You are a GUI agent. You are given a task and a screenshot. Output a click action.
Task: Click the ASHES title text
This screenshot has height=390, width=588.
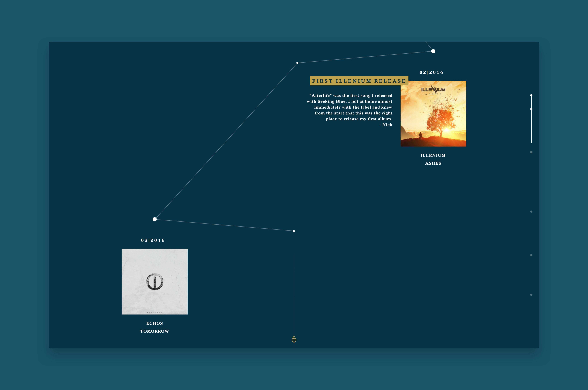pyautogui.click(x=433, y=163)
